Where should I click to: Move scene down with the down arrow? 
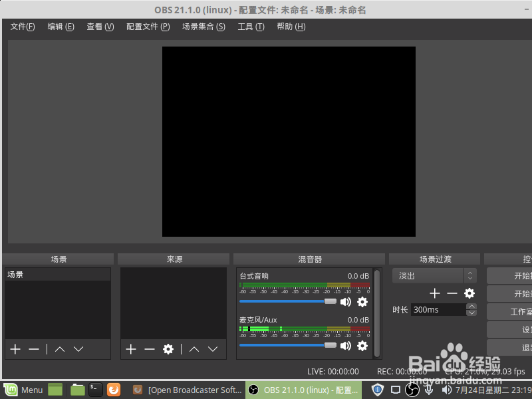pos(78,348)
